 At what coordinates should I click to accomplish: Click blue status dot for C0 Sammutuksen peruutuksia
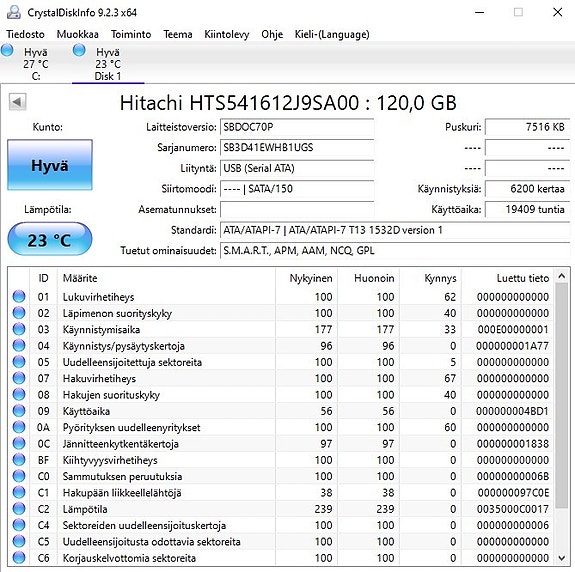tap(19, 476)
